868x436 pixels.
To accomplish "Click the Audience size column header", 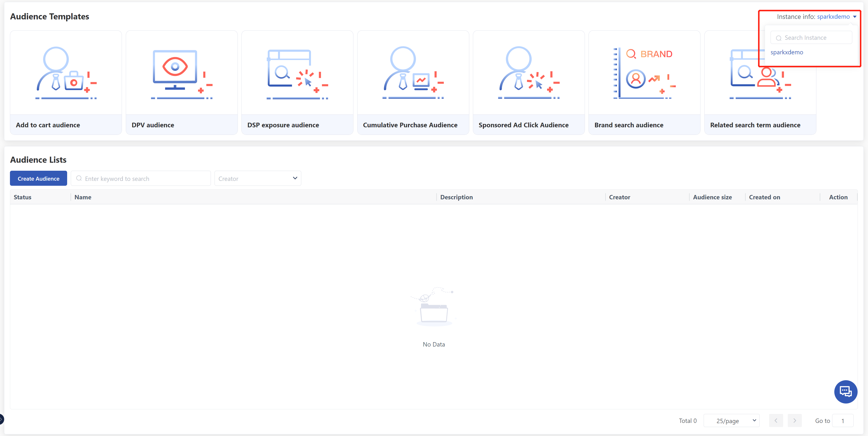I will (712, 197).
